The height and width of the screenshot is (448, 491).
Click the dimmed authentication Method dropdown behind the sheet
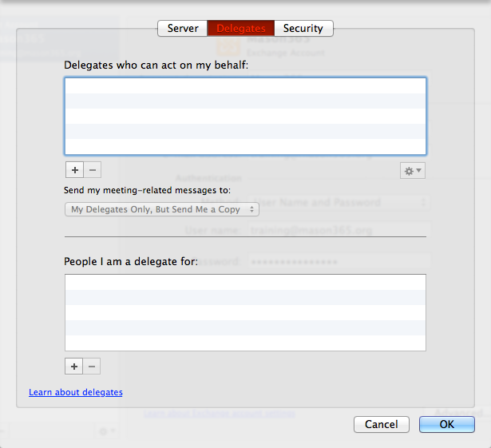click(339, 202)
